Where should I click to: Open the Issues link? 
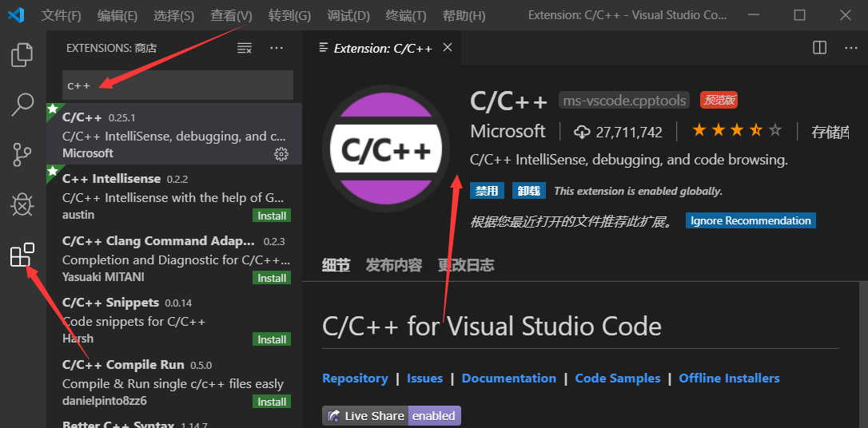[x=424, y=378]
